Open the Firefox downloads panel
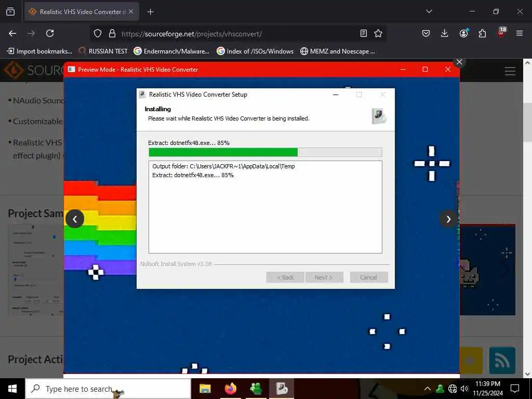This screenshot has width=532, height=399. point(445,33)
